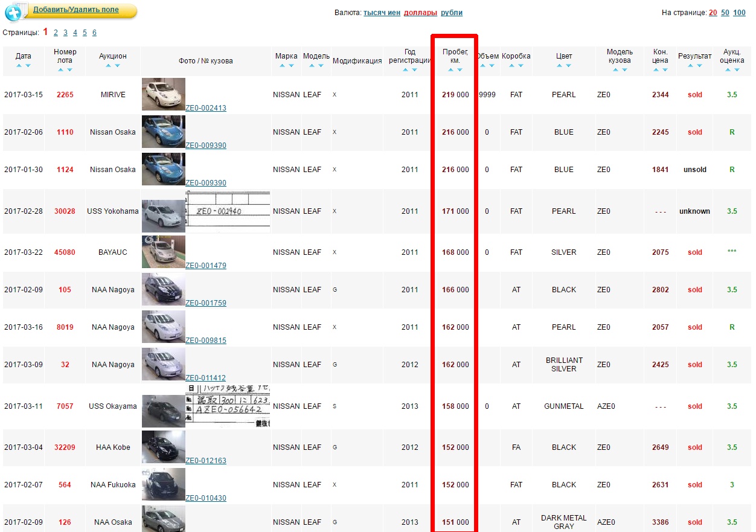Sort Аукцион column ascending arrow
The image size is (756, 532).
[x=109, y=65]
